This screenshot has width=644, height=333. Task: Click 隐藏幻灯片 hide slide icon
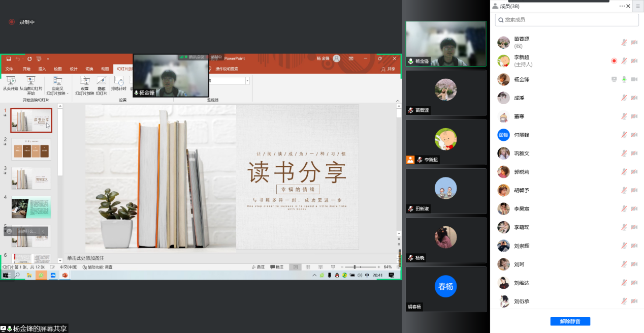tap(101, 85)
